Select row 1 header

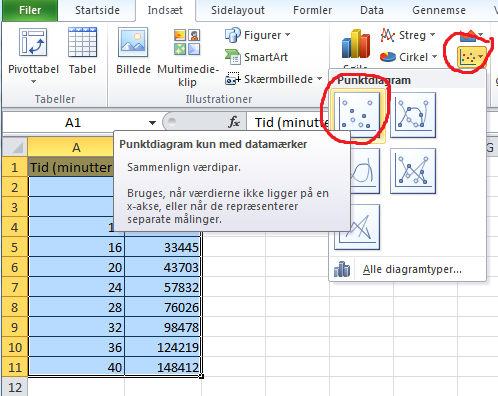(15, 167)
